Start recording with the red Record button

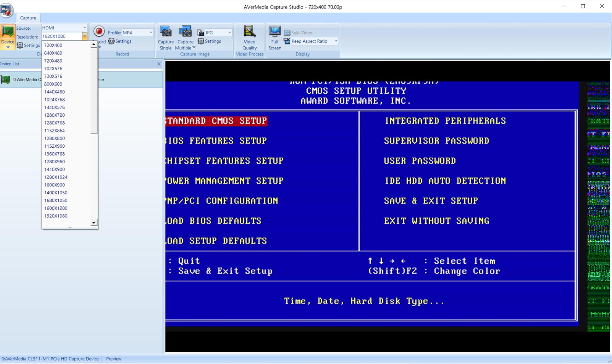99,31
